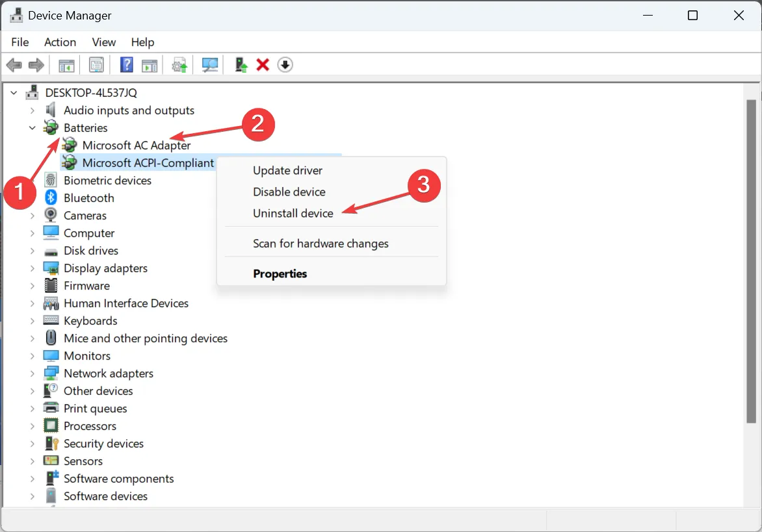762x532 pixels.
Task: Click the Firmware chip icon
Action: [51, 285]
